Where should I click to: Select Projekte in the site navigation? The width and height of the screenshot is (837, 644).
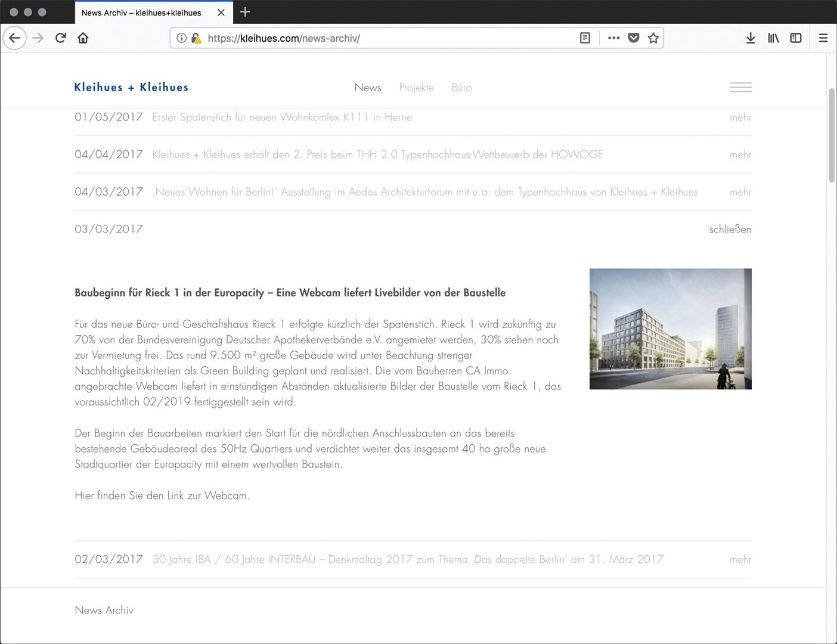[416, 88]
